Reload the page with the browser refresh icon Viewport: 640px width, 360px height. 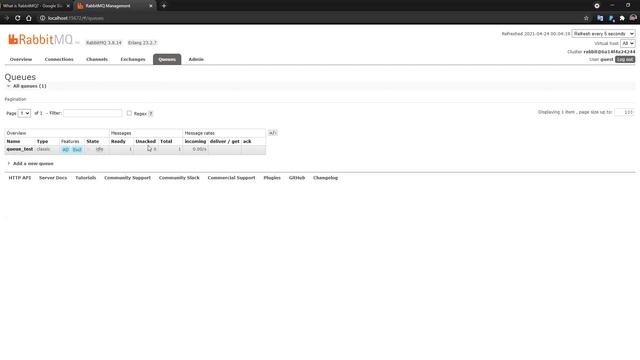coord(18,18)
